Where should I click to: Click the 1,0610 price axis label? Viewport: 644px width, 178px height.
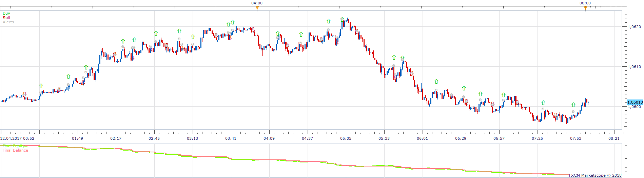pos(634,67)
